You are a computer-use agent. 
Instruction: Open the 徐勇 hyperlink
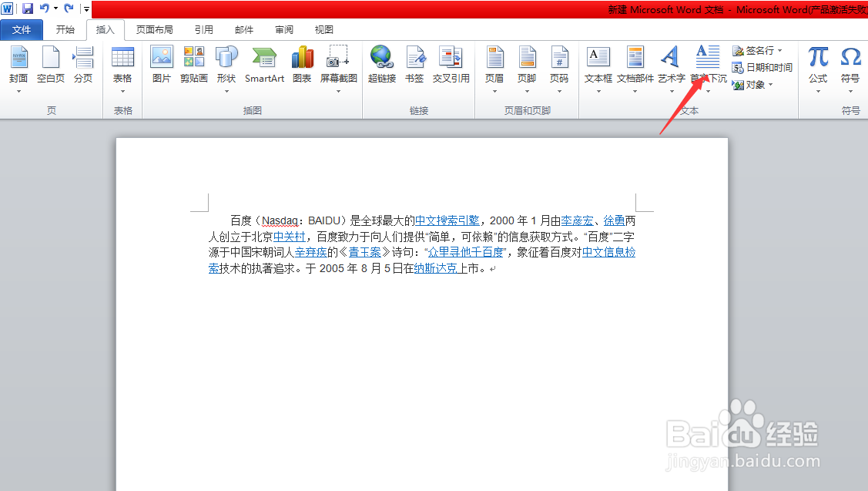click(x=614, y=220)
